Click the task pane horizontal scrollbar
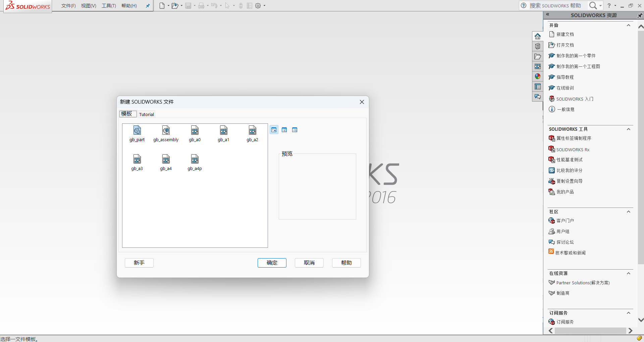The image size is (644, 342). click(x=590, y=331)
